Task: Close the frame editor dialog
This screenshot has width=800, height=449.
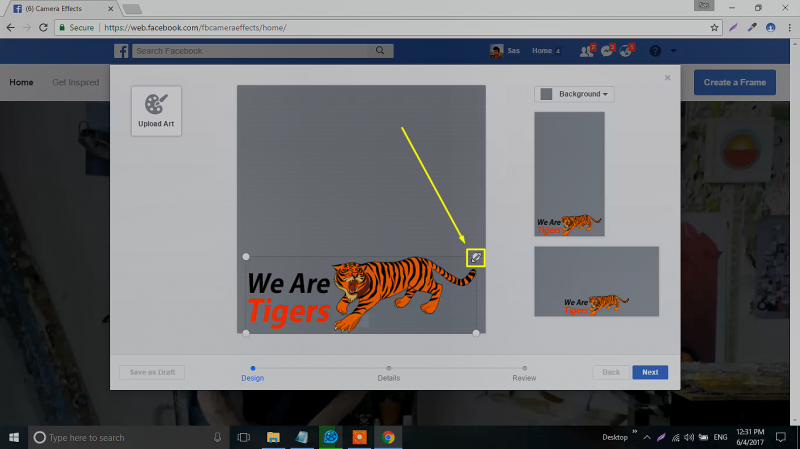Action: coord(667,78)
